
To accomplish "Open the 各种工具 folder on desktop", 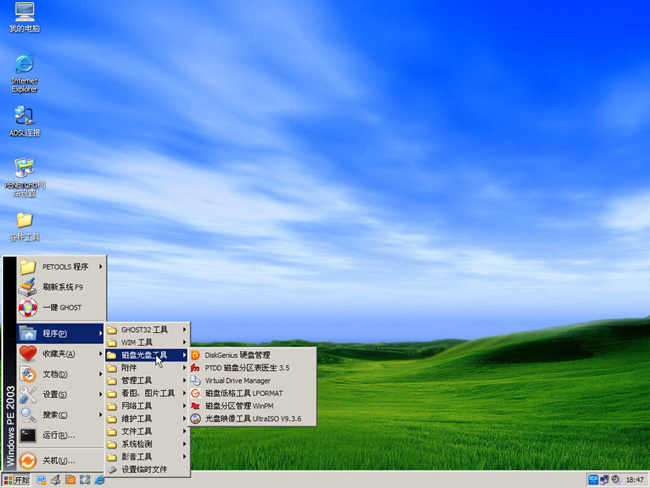I will pyautogui.click(x=24, y=226).
